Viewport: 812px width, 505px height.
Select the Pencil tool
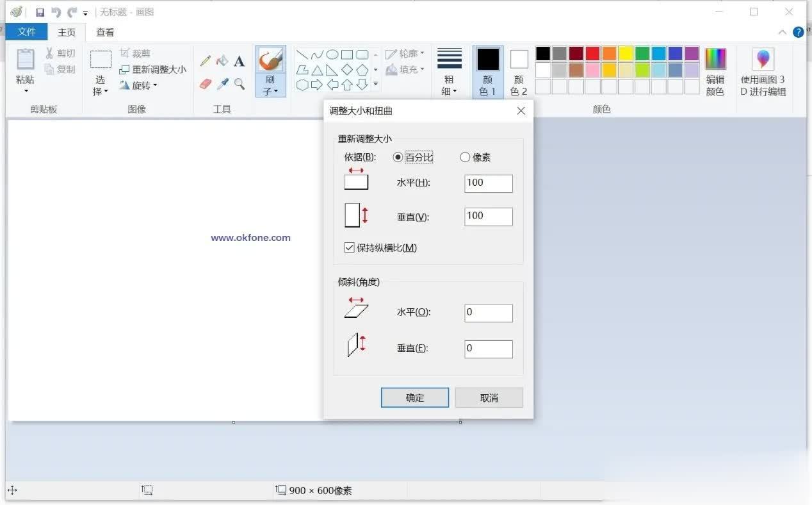click(x=206, y=62)
